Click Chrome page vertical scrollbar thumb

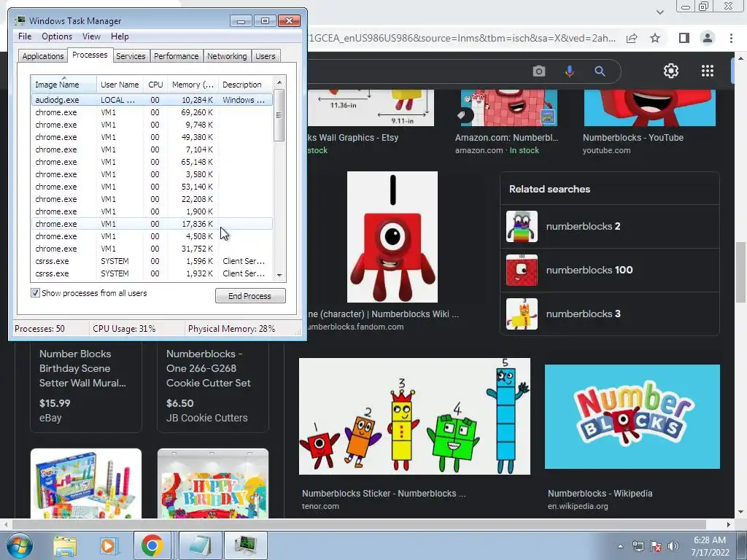click(740, 272)
